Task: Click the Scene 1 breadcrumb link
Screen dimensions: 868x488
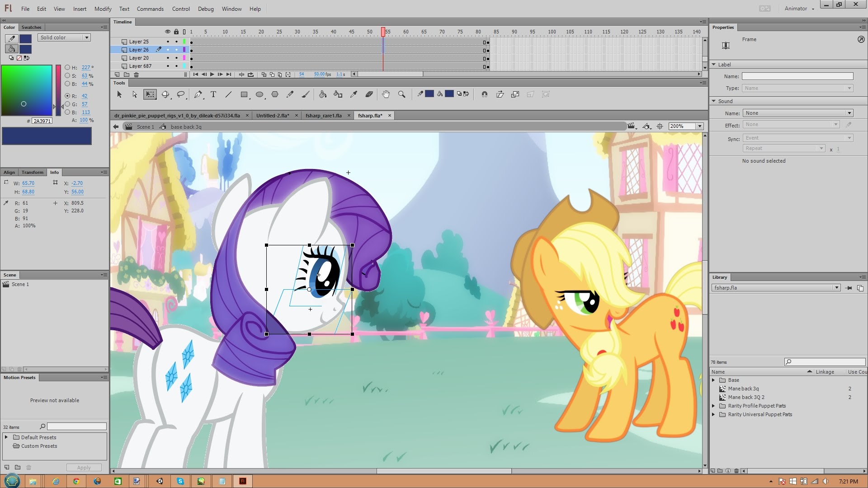Action: click(146, 127)
